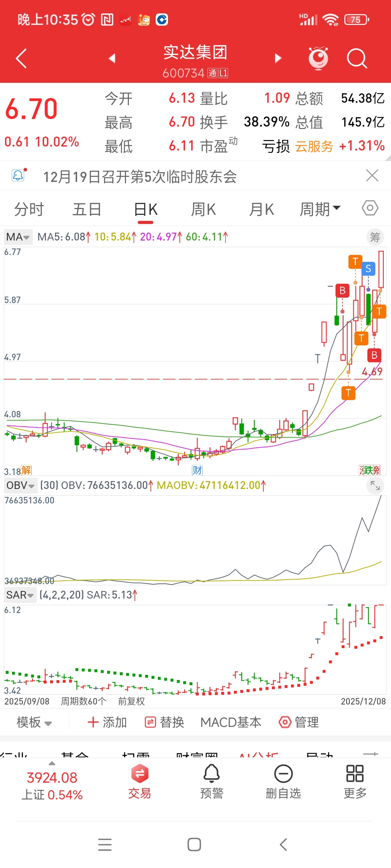Open stock search magnifier
391x868 pixels.
point(357,58)
